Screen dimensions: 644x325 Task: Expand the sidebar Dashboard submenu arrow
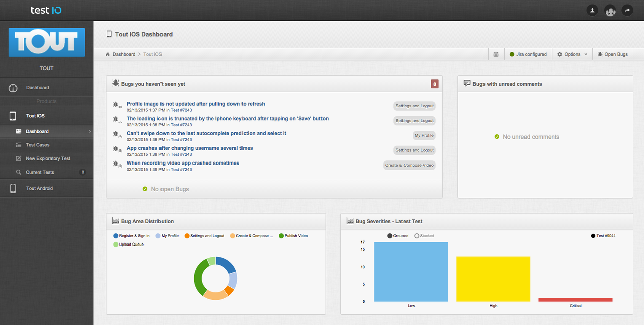coord(90,131)
